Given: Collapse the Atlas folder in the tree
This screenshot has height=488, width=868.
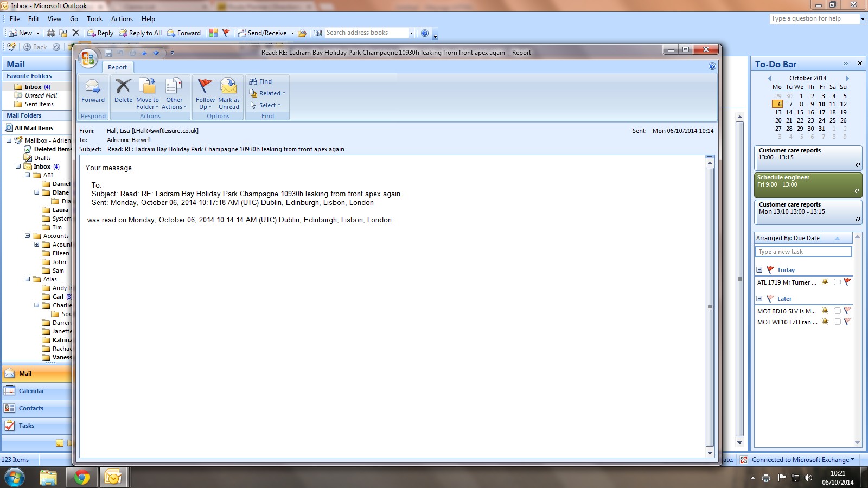Looking at the screenshot, I should [28, 279].
